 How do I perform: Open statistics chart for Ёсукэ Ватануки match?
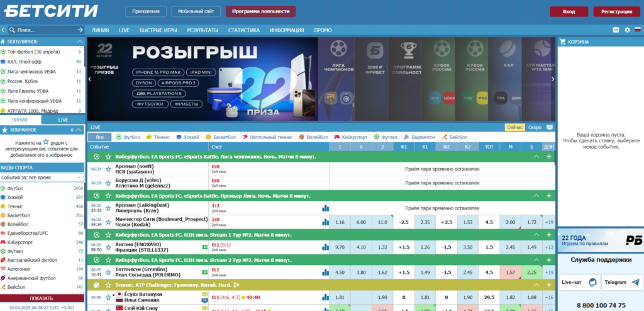point(325,297)
